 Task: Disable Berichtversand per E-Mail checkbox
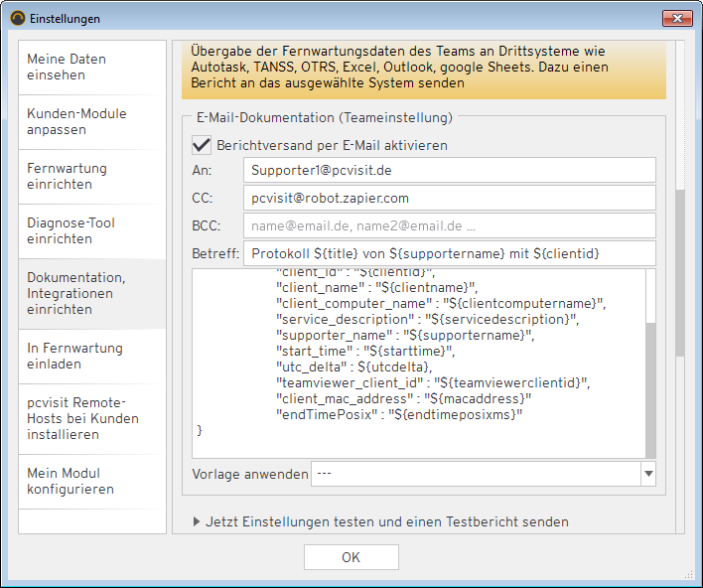click(x=202, y=145)
